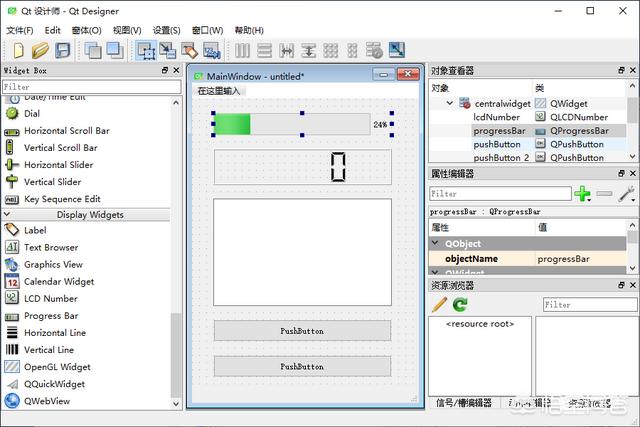Float the Widget Box panel
The height and width of the screenshot is (427, 640).
click(x=165, y=70)
